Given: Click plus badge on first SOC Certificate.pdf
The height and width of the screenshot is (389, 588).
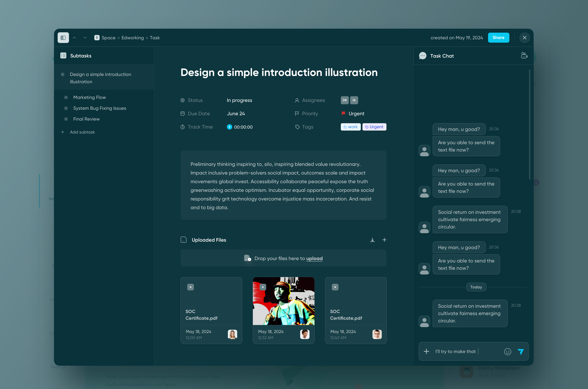Looking at the screenshot, I should 190,287.
